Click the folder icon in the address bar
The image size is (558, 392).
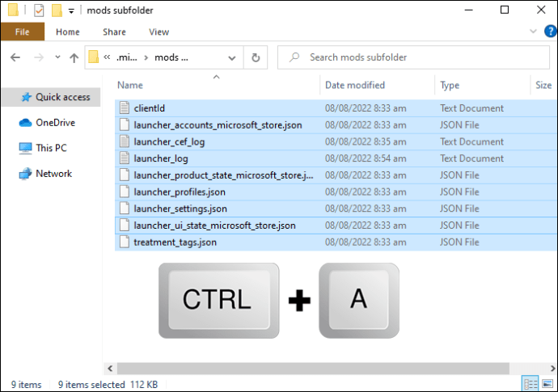click(93, 57)
